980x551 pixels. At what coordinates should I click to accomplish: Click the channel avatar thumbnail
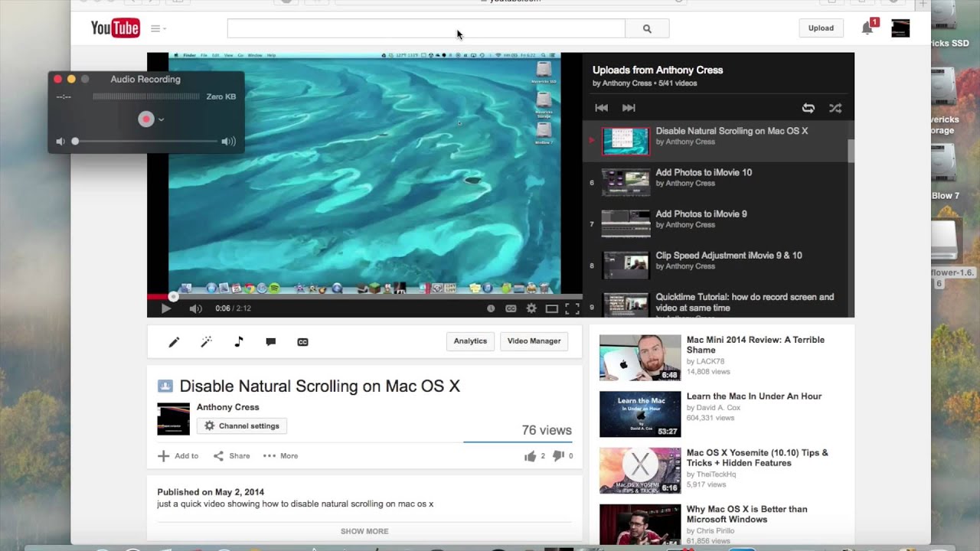(x=173, y=419)
